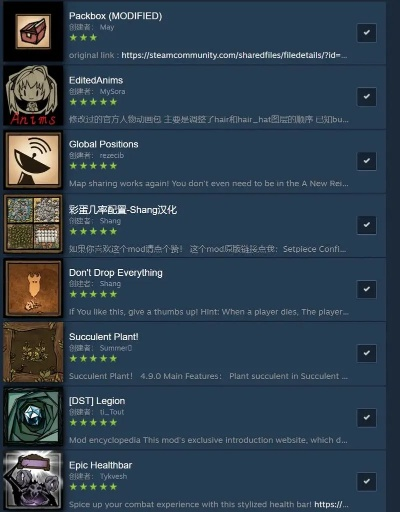
Task: Open the Epic Healthbar description https link
Action: tap(331, 504)
